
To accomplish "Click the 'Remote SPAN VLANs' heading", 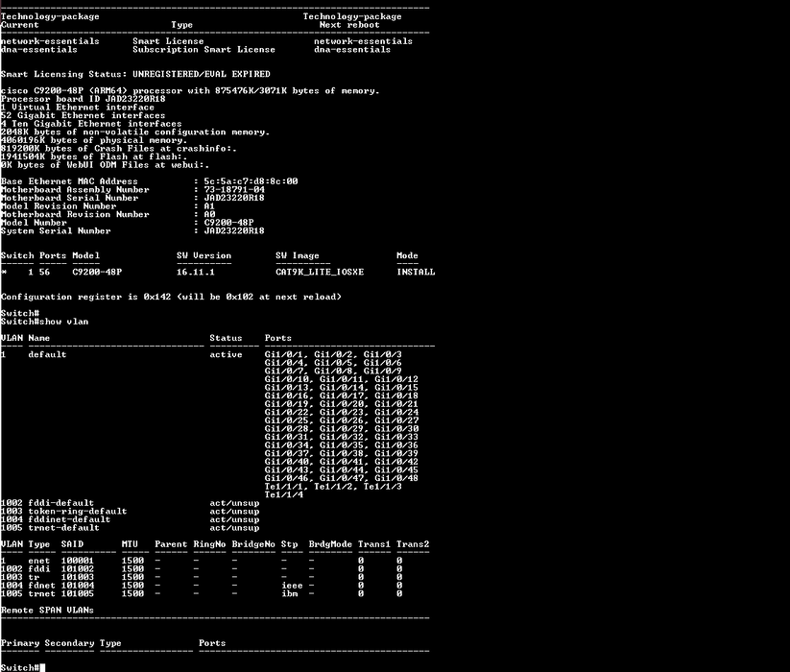I will click(x=47, y=610).
